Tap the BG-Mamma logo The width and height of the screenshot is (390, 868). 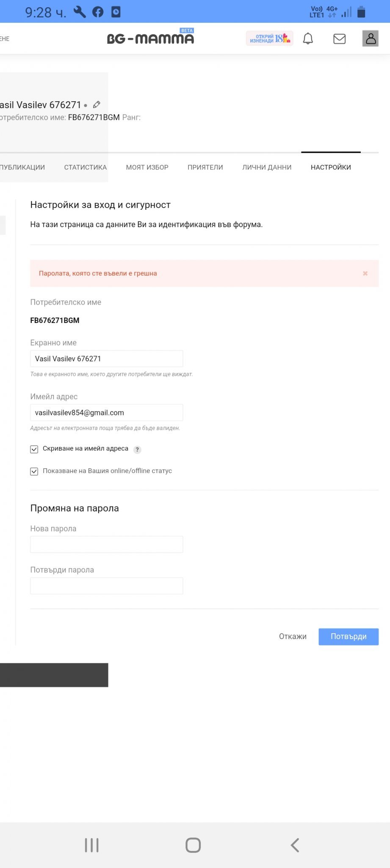point(150,38)
